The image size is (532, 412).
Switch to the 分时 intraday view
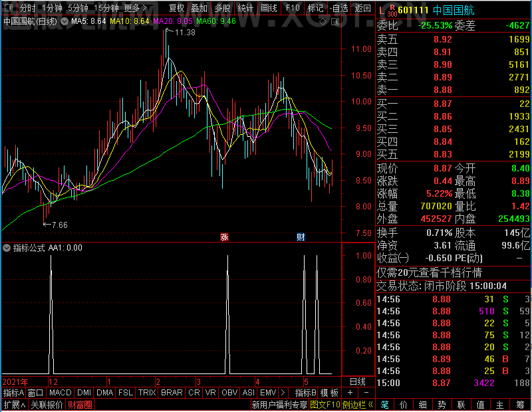point(27,7)
